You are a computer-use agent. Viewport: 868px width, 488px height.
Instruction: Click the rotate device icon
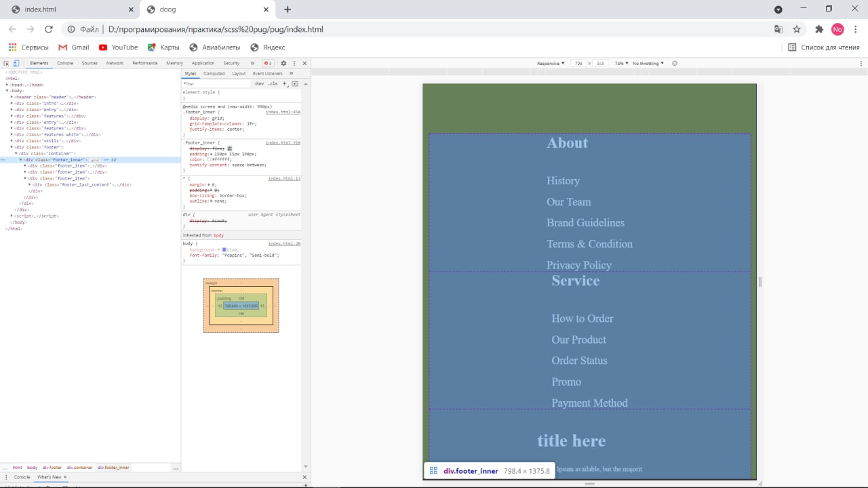(675, 63)
